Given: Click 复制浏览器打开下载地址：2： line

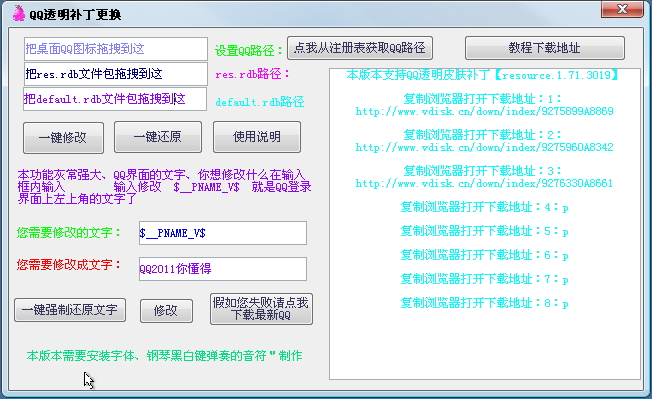Looking at the screenshot, I should (482, 135).
